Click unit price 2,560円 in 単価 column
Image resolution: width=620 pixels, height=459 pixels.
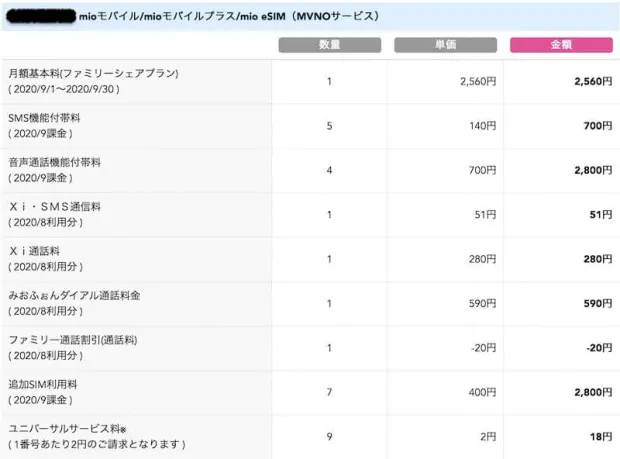pos(478,81)
